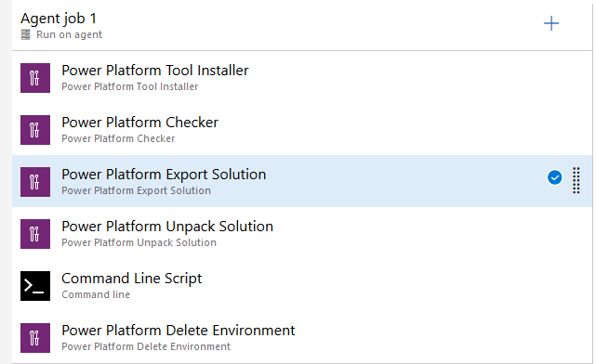This screenshot has width=596, height=364.
Task: Click the Power Platform Export Solution icon
Action: point(35,182)
